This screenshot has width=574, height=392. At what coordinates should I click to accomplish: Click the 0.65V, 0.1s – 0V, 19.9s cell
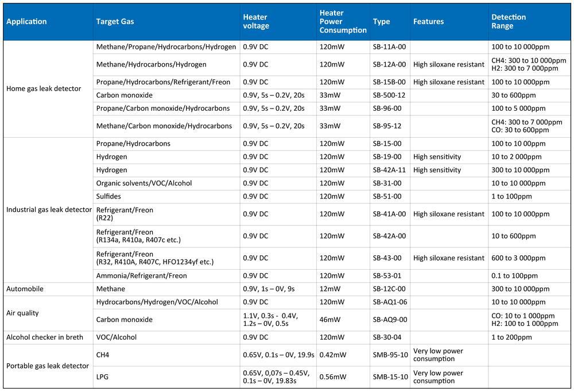278,355
